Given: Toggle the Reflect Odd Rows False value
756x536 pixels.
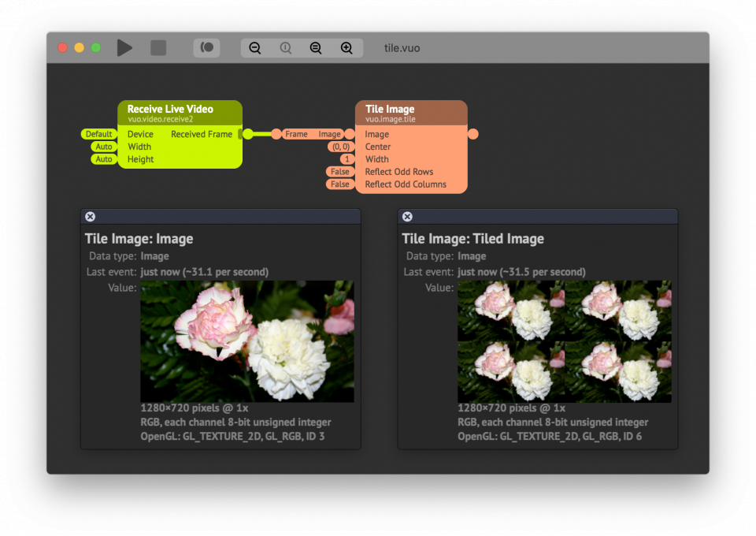Looking at the screenshot, I should coord(339,172).
